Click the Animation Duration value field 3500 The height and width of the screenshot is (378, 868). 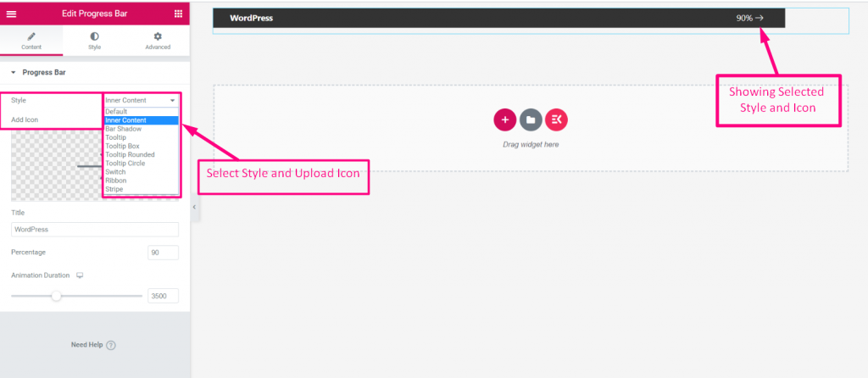coord(164,296)
